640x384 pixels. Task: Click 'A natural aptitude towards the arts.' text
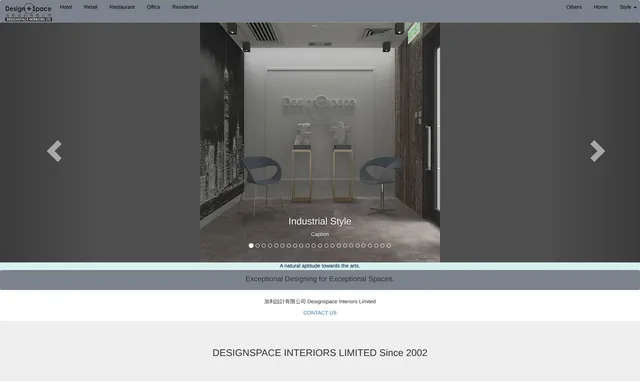pos(320,266)
